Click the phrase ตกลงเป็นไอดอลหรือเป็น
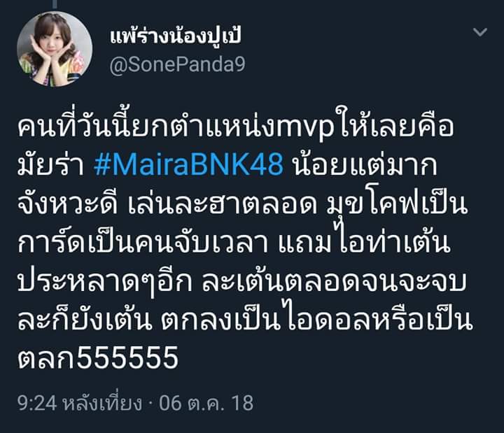The height and width of the screenshot is (433, 504). [x=316, y=320]
